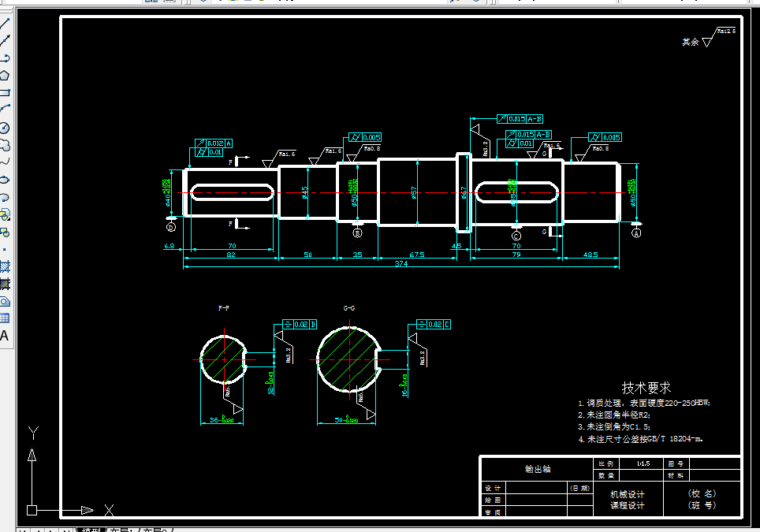Click the G-G section view label

pos(349,308)
